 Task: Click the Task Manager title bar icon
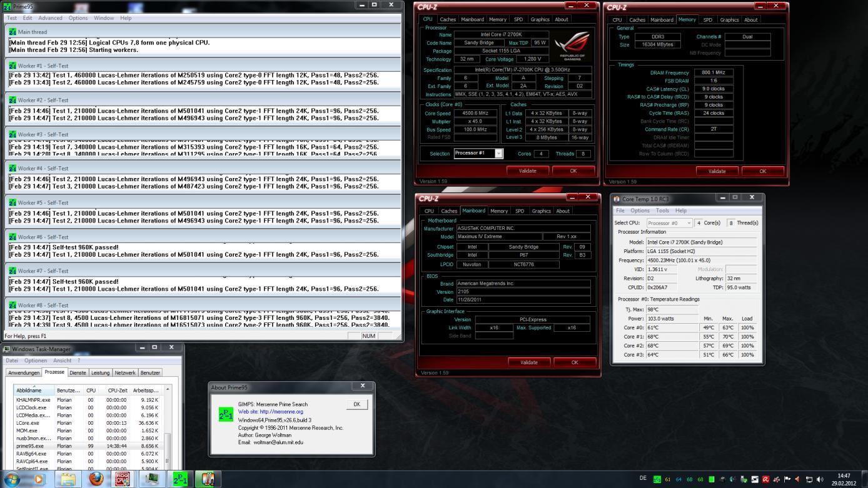pyautogui.click(x=7, y=349)
